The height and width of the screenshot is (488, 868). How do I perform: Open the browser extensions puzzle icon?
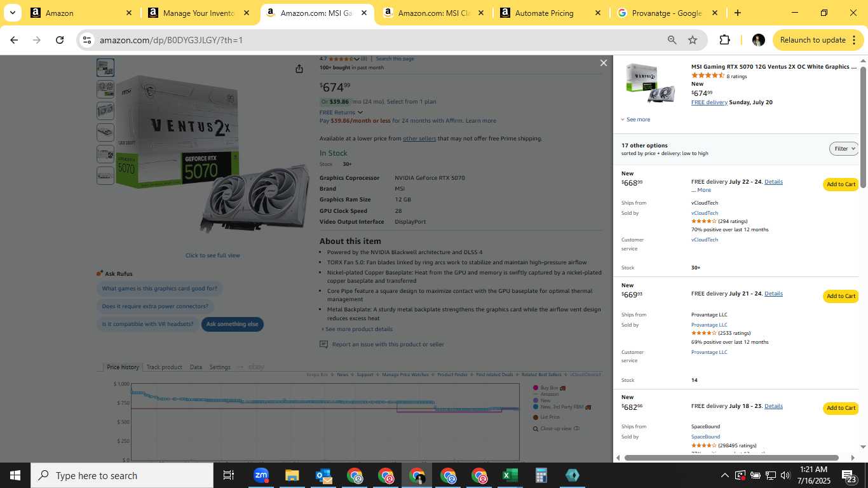point(724,40)
